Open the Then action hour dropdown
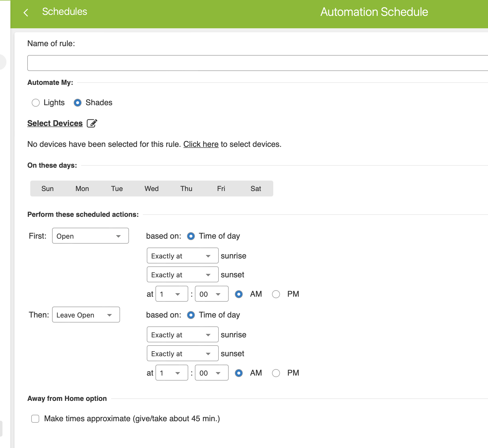 coord(172,373)
